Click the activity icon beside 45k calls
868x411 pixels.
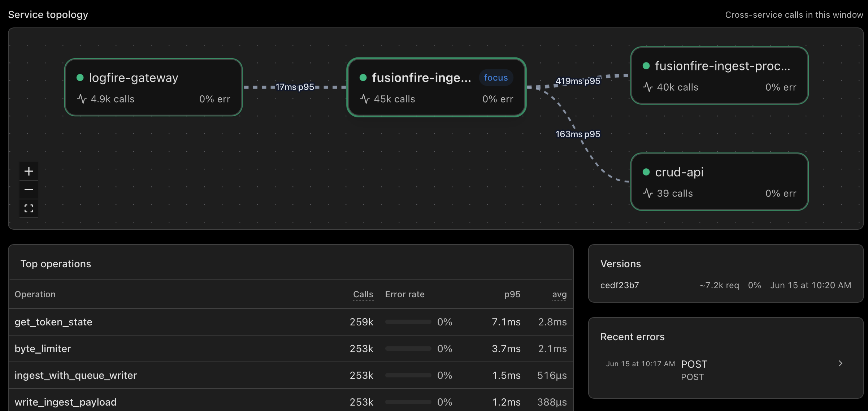(365, 99)
